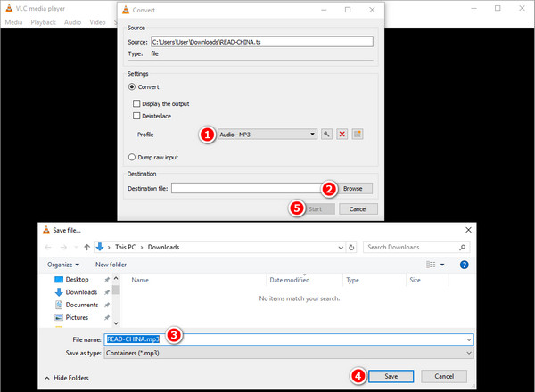Expand recent locations dropdown beside forward arrow

(76, 247)
